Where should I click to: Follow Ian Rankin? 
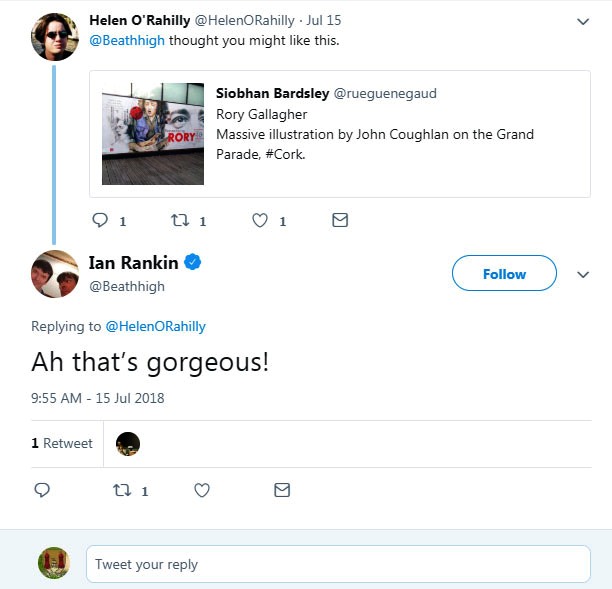point(504,274)
